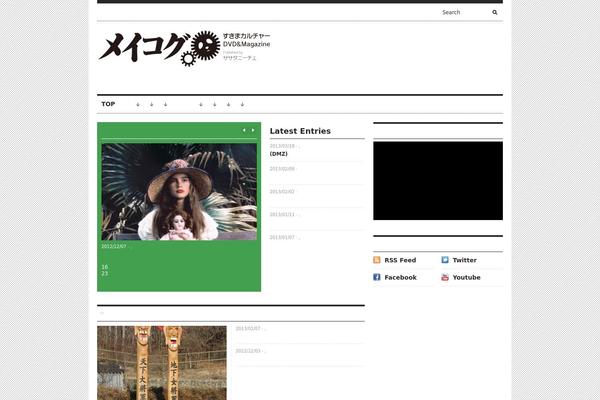Screen dimensions: 600x400
Task: Click the すきまカルチャー DVD&Magazine tagline
Action: point(246,40)
